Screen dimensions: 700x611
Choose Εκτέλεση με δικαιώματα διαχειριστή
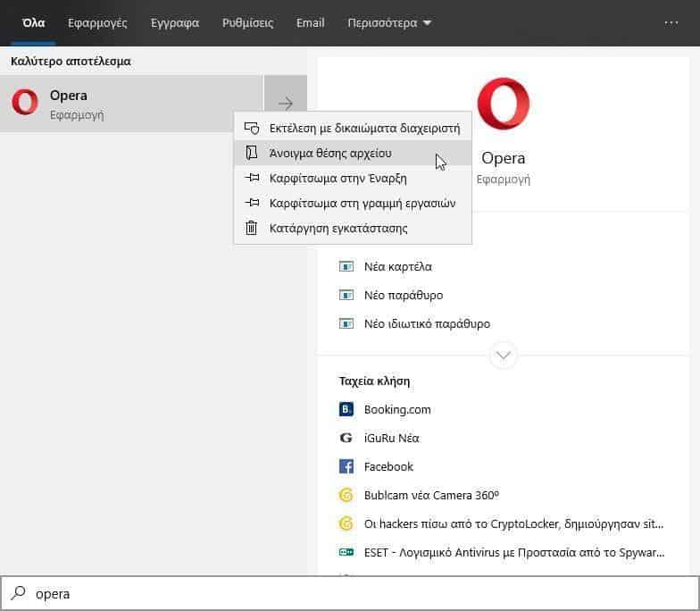pos(353,129)
